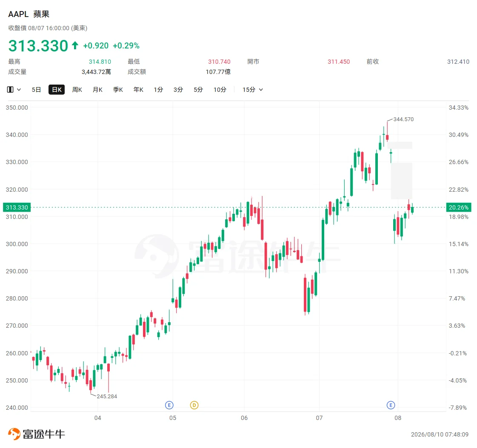Switch to the 季K quarterly chart
Viewport: 477px width, 448px height.
[x=118, y=90]
